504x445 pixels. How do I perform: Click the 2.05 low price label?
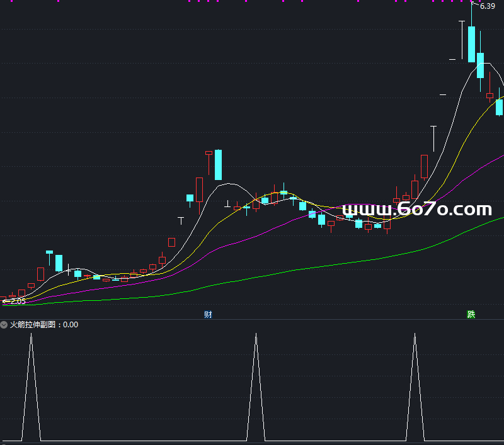pyautogui.click(x=18, y=301)
